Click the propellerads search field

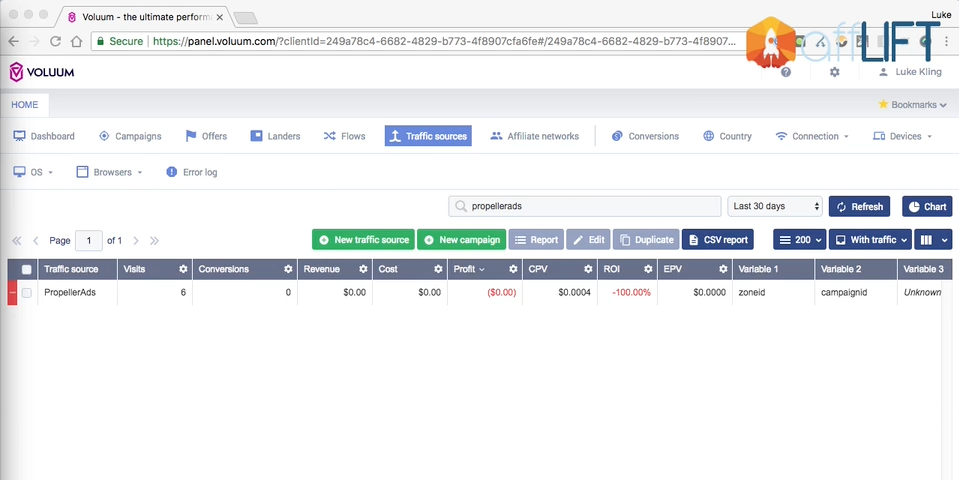click(x=585, y=206)
